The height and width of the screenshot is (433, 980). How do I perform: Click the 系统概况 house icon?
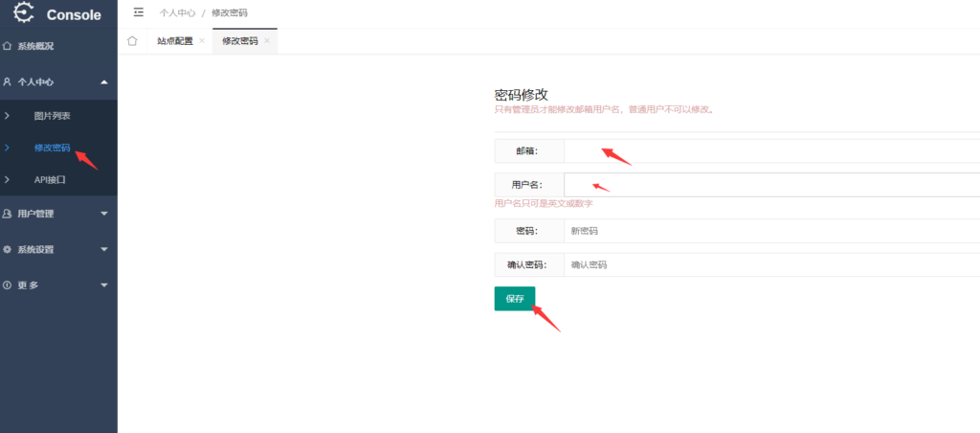[x=8, y=46]
